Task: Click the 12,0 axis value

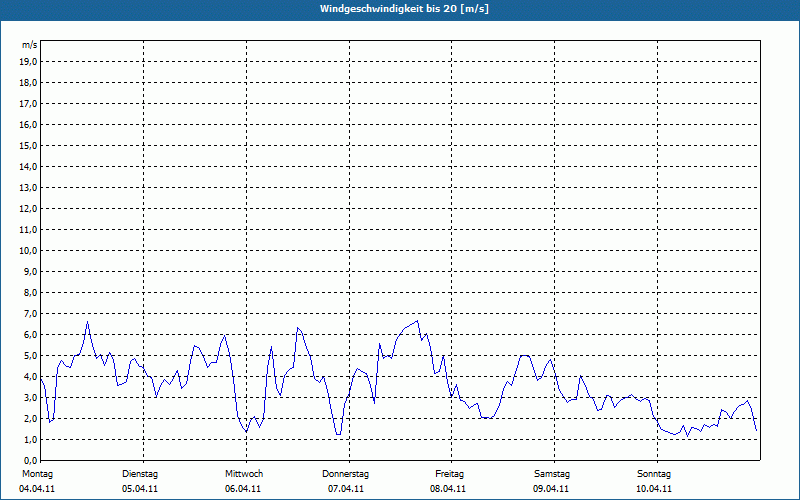Action: pos(29,209)
